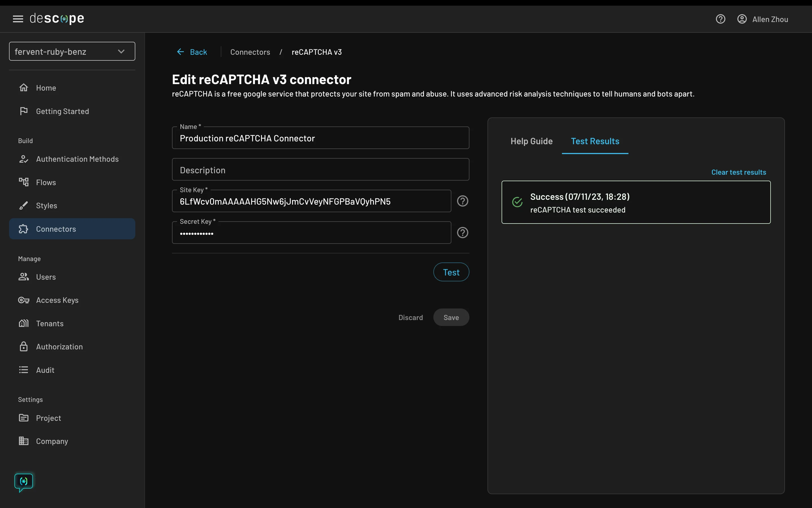Click the Site Key help icon
812x508 pixels.
pos(462,201)
